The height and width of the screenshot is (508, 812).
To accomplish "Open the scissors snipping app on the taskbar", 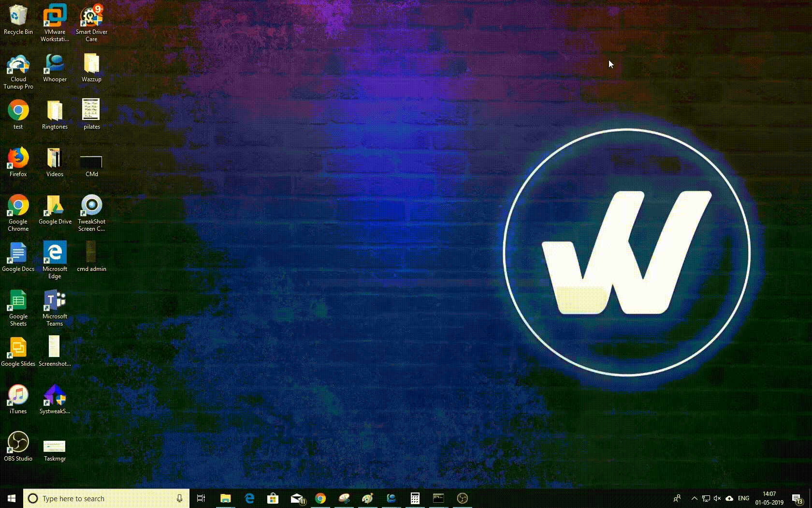I will [x=344, y=498].
